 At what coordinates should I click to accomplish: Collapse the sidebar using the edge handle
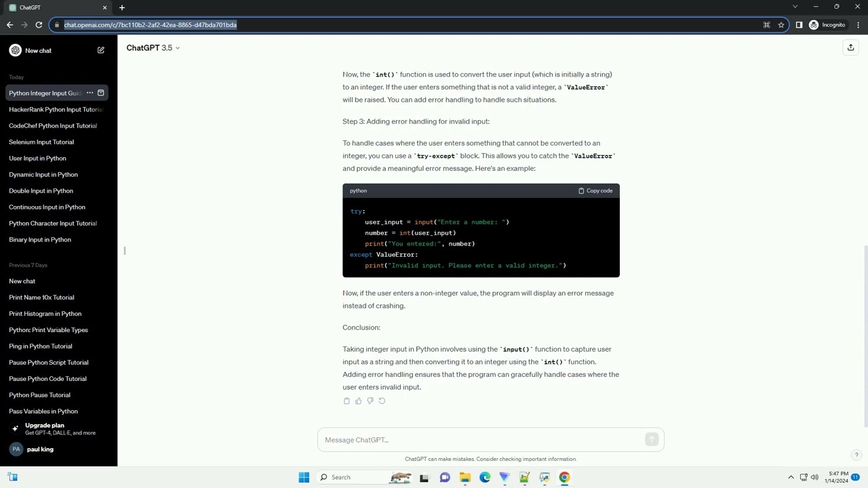[125, 251]
